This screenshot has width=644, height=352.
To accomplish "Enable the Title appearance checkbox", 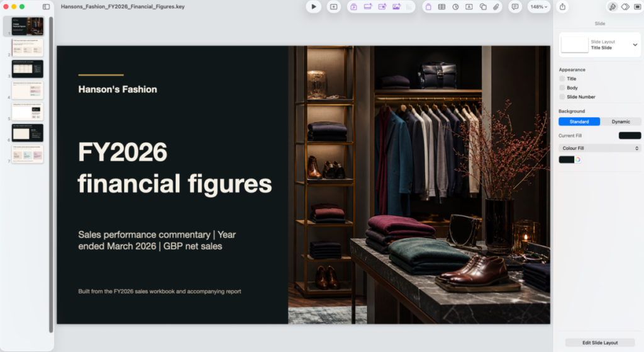I will pyautogui.click(x=562, y=79).
